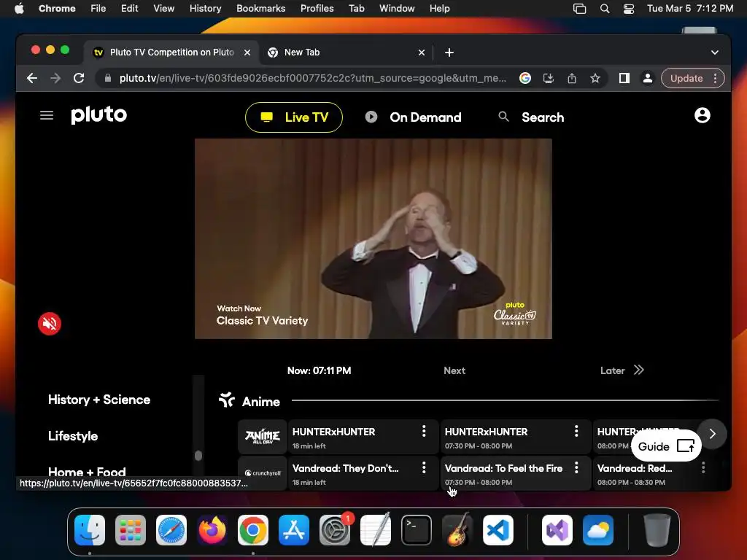The image size is (747, 560).
Task: Click the category list scrollbar
Action: pyautogui.click(x=198, y=456)
